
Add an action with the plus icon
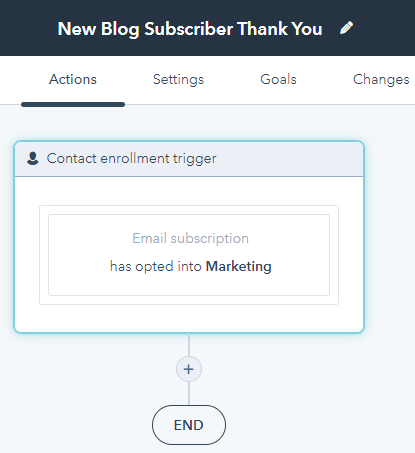(189, 369)
